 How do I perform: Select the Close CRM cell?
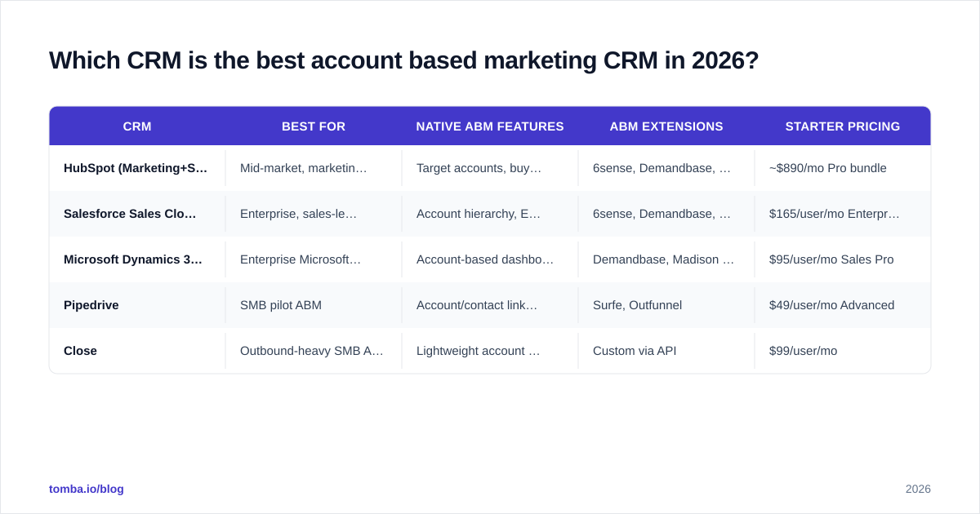[x=137, y=351]
